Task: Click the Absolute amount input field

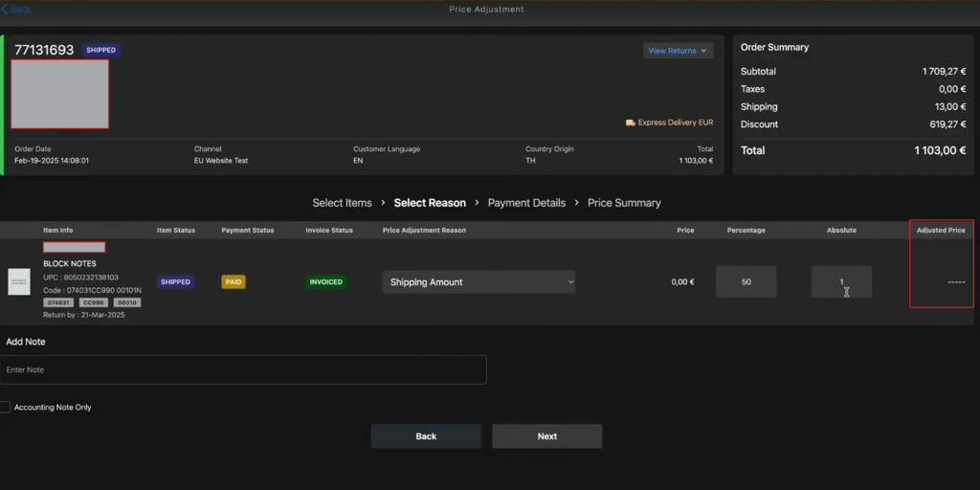Action: (841, 282)
